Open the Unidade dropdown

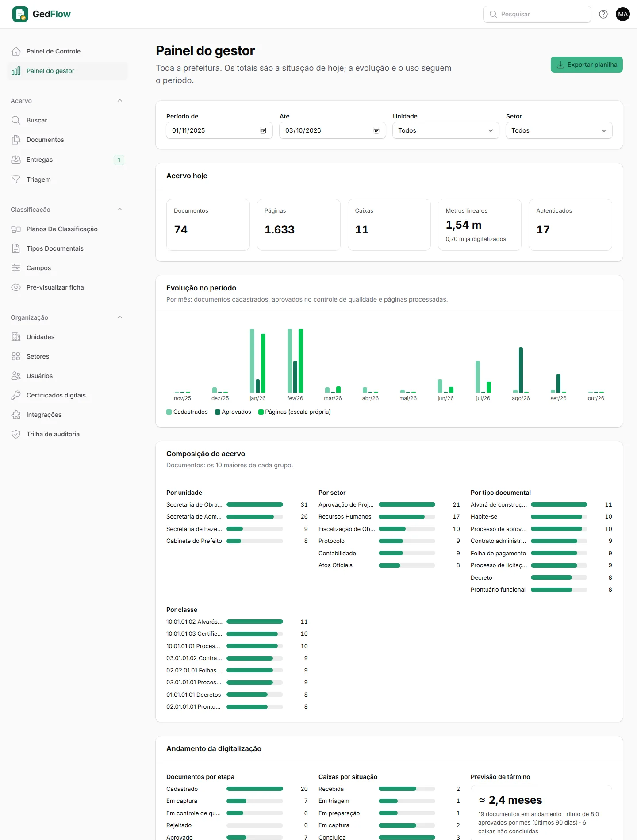(x=446, y=130)
